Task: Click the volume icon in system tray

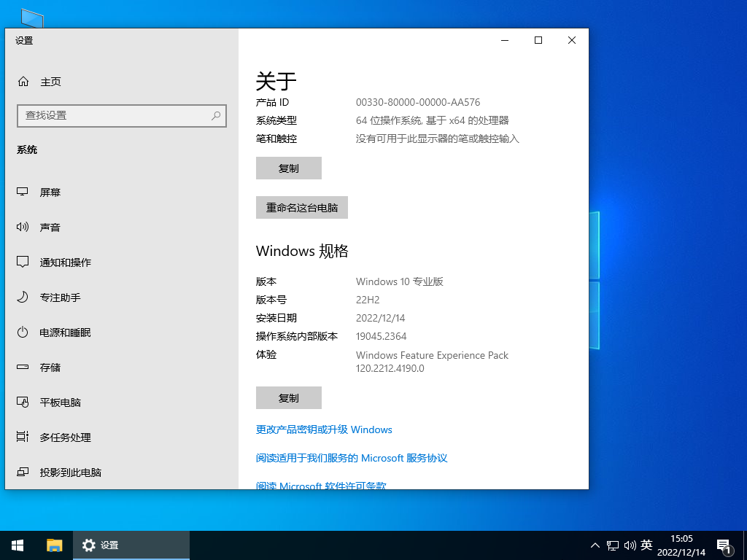Action: tap(630, 545)
